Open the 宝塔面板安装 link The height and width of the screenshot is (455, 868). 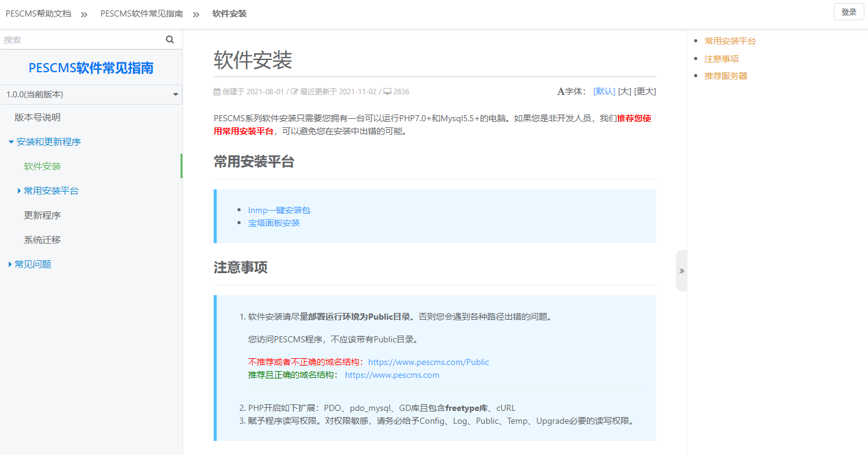(x=274, y=223)
